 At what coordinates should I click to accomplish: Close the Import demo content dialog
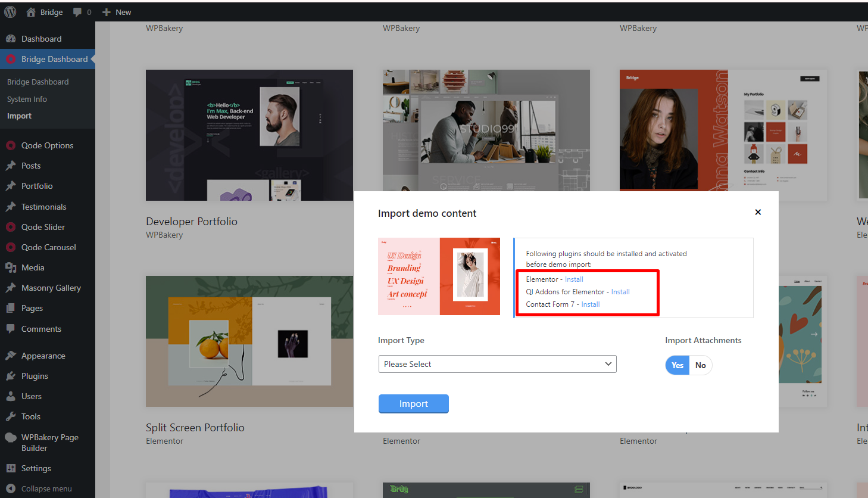pyautogui.click(x=758, y=212)
